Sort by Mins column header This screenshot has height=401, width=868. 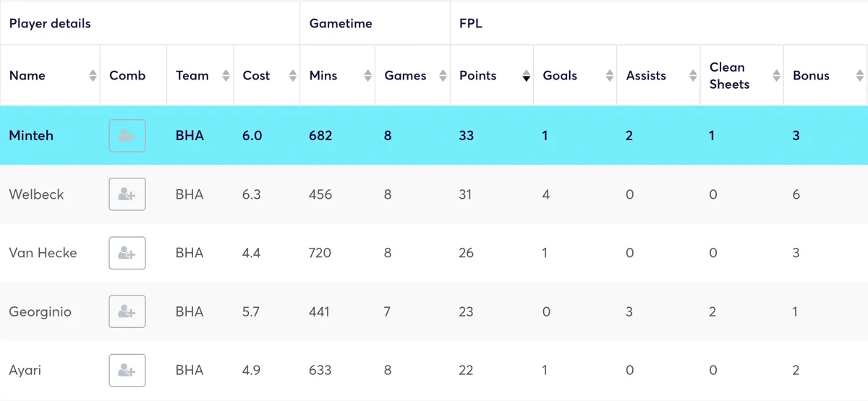tap(323, 76)
